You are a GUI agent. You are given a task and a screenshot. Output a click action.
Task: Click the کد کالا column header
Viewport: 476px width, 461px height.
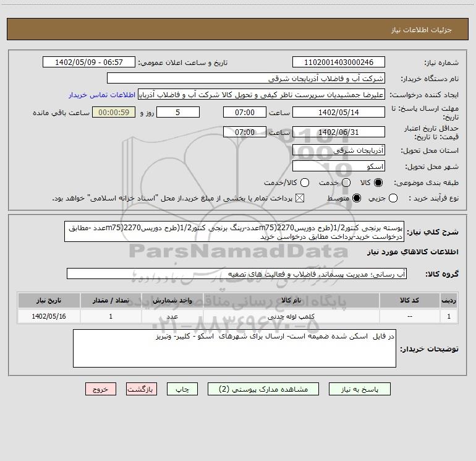click(x=409, y=300)
